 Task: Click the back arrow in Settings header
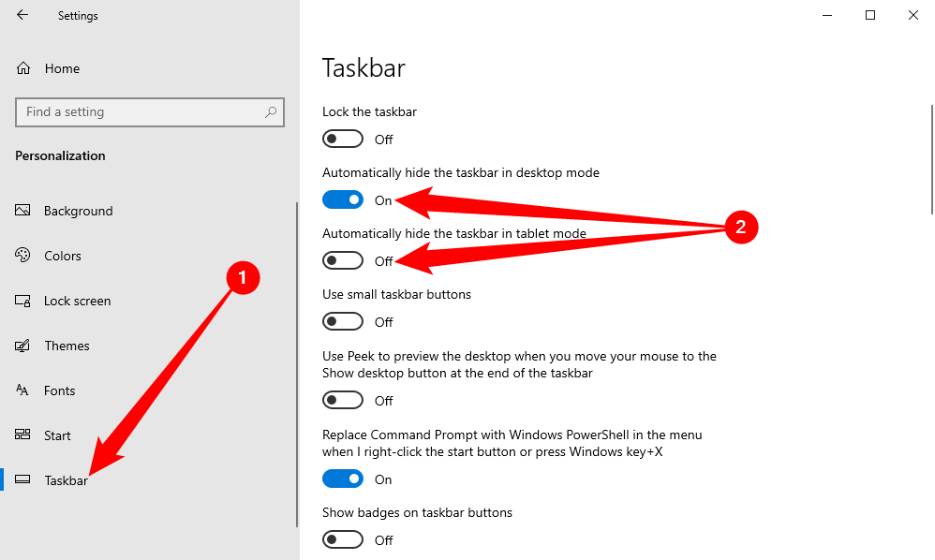point(22,15)
